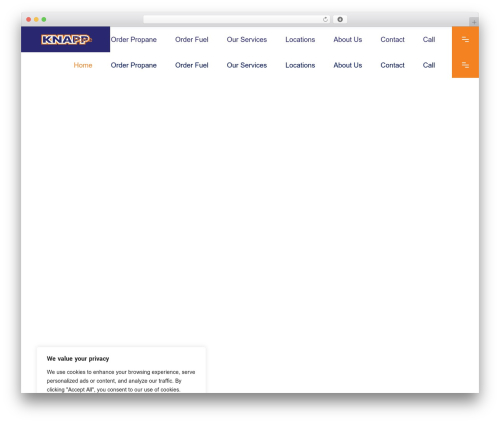Open the hamburger menu in the second navigation row
The width and height of the screenshot is (500, 423).
click(465, 65)
